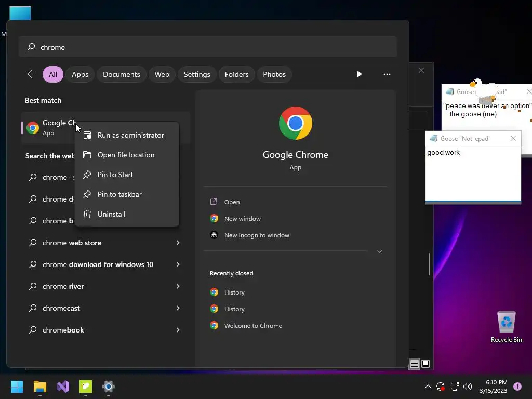Switch to the Folders filter tab

(x=236, y=74)
